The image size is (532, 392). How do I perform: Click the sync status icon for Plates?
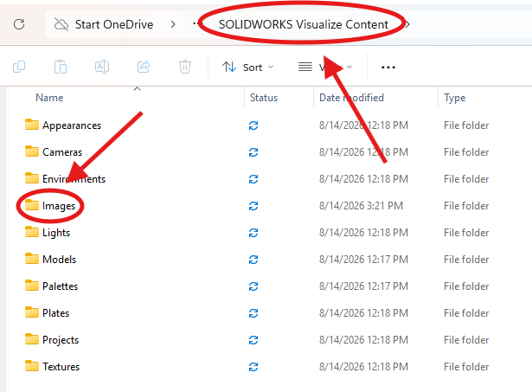253,313
